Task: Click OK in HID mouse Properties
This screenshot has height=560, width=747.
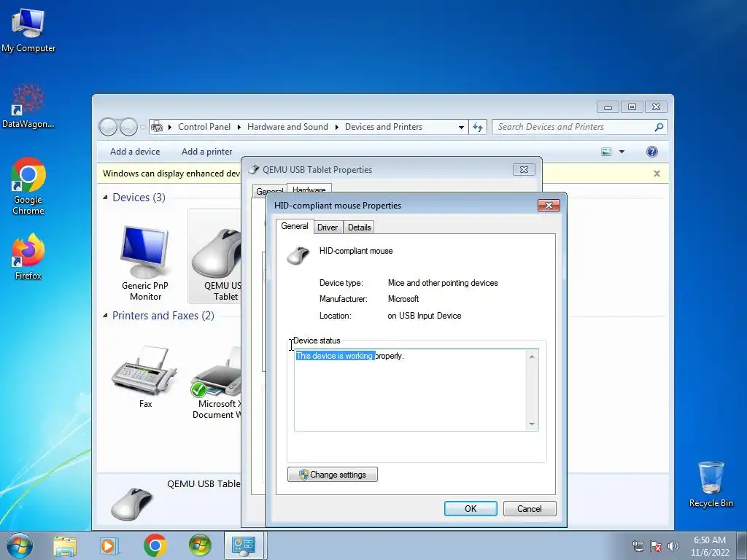Action: (x=471, y=508)
